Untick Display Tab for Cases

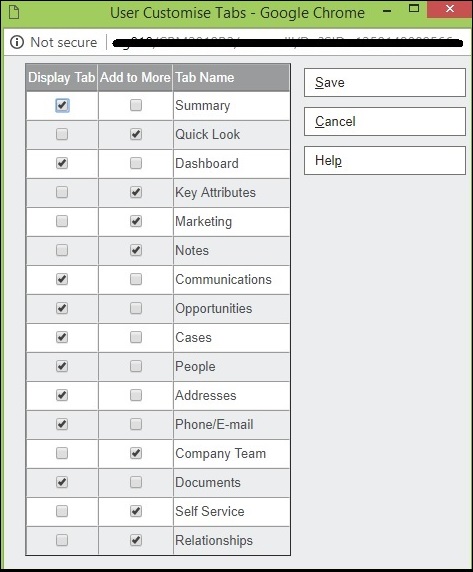[x=62, y=337]
